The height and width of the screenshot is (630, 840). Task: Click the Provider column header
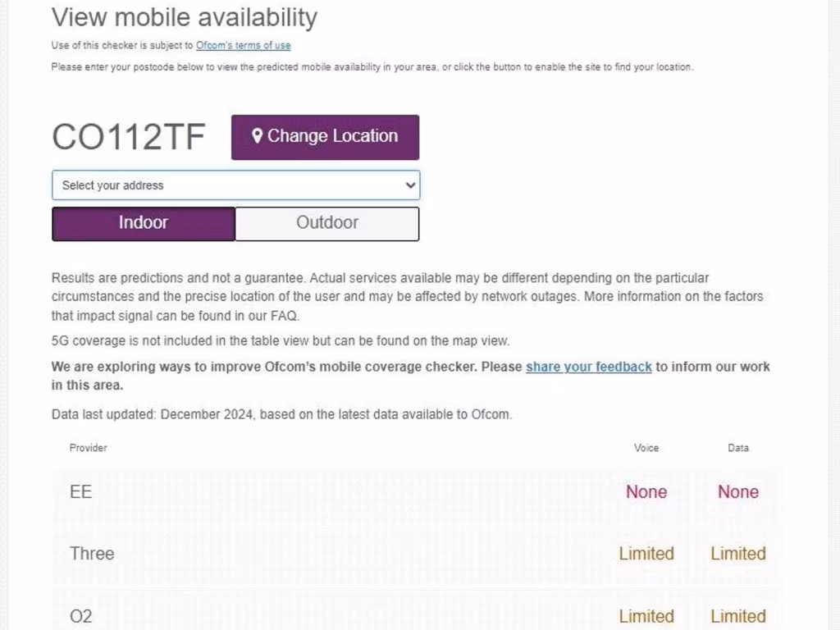pos(89,448)
